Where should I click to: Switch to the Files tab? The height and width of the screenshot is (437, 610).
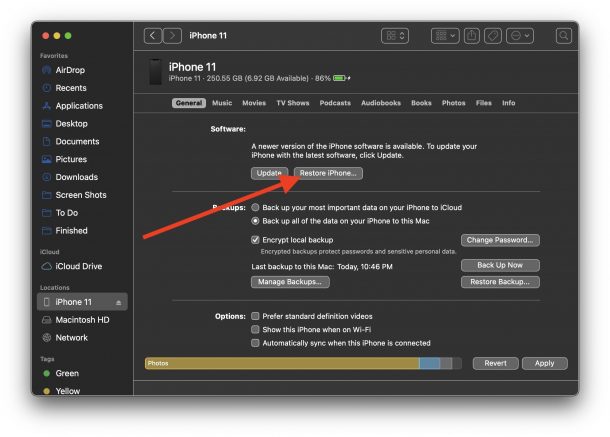484,103
